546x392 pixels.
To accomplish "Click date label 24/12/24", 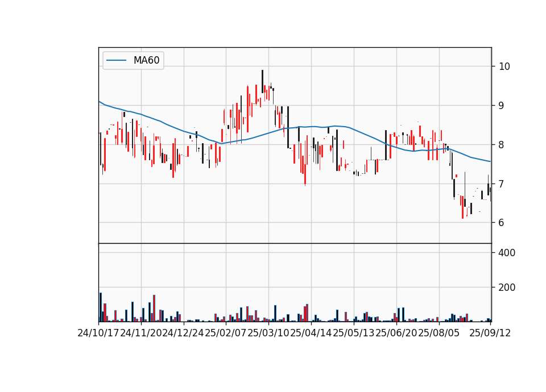I will coord(183,333).
